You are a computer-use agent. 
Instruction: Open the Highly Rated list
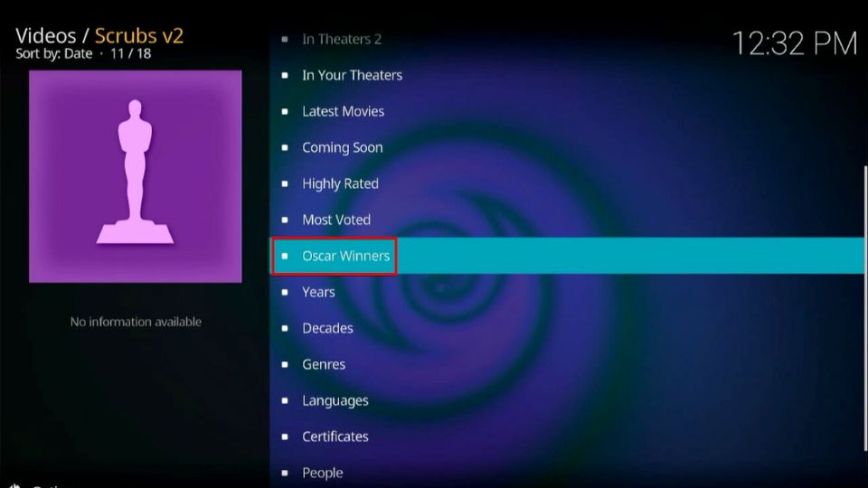pyautogui.click(x=568, y=183)
